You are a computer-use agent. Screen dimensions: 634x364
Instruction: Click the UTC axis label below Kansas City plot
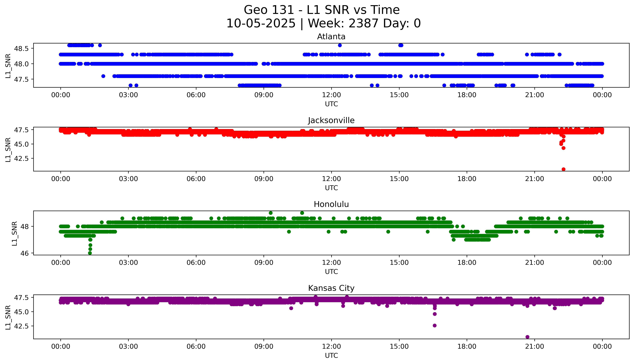point(331,355)
